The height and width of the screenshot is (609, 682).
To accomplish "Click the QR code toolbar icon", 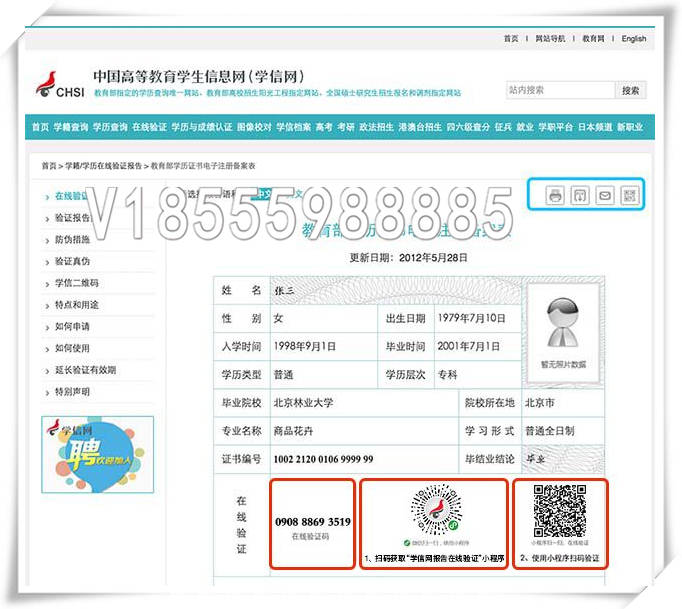I will [x=630, y=195].
